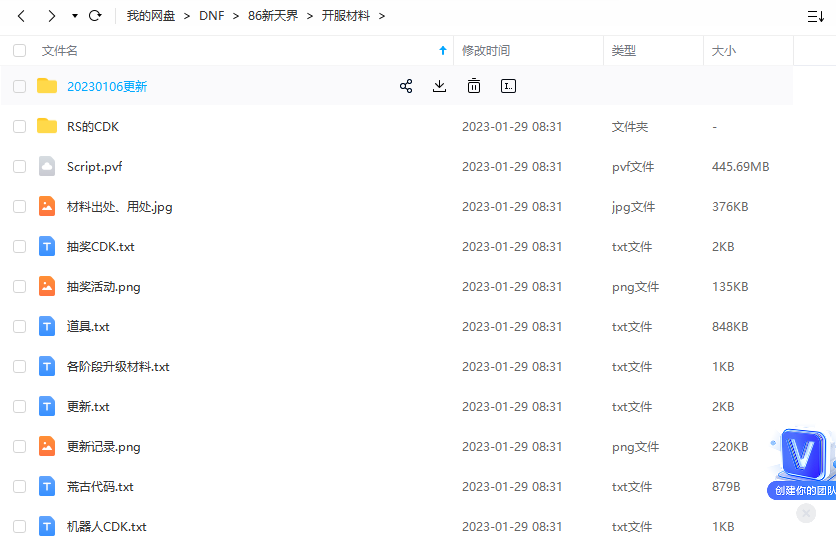Screen dimensions: 836x539
Task: Tick the checkbox next to 抽奖CDK.txt
Action: [20, 247]
